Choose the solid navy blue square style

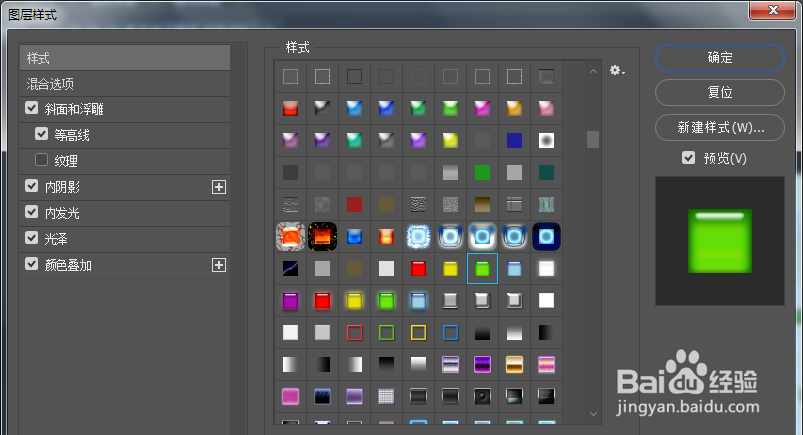pyautogui.click(x=514, y=140)
